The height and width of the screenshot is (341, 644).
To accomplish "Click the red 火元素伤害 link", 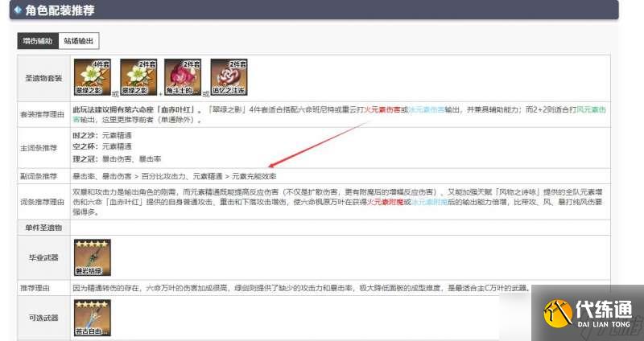I will [382, 109].
